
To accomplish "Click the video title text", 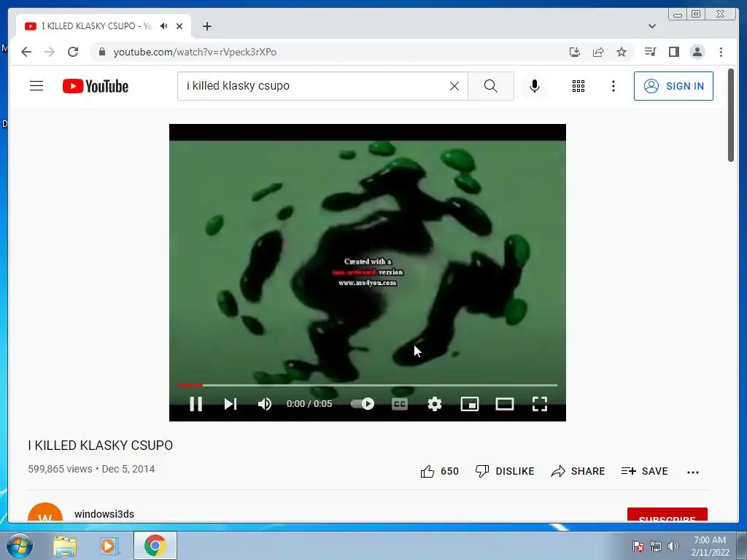I will [x=101, y=446].
